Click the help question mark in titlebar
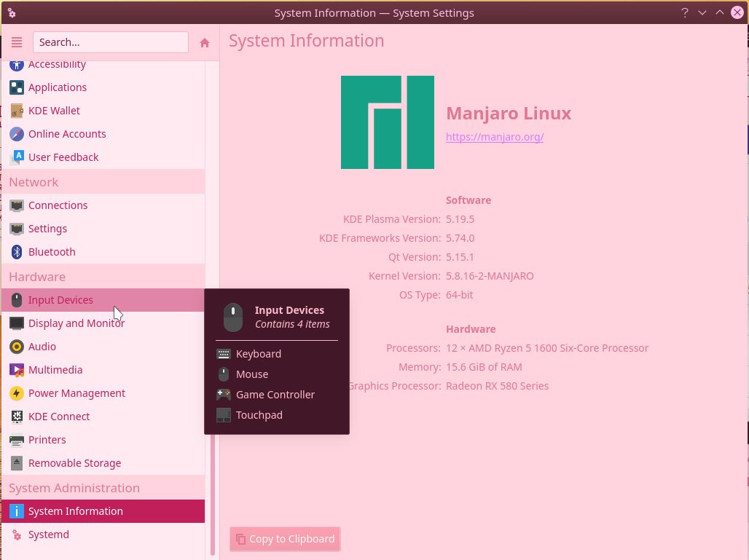Viewport: 749px width, 560px height. point(685,13)
